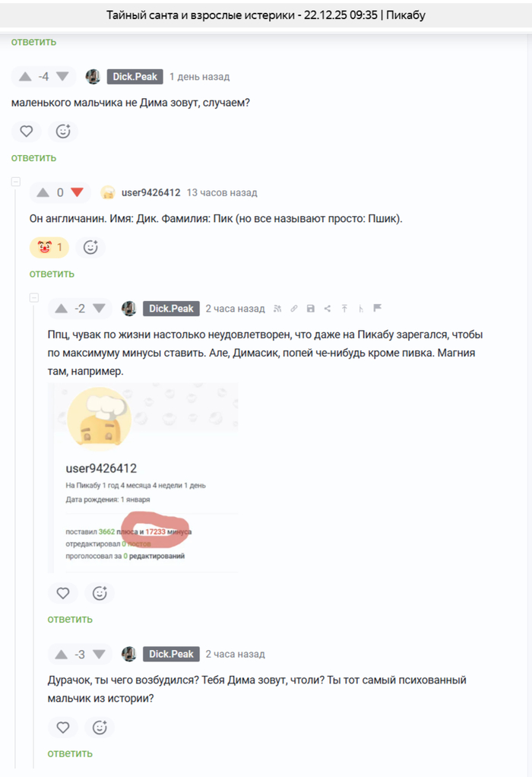The height and width of the screenshot is (777, 532).
Task: Toggle the clown reaction on user9426412's comment
Action: [x=49, y=247]
